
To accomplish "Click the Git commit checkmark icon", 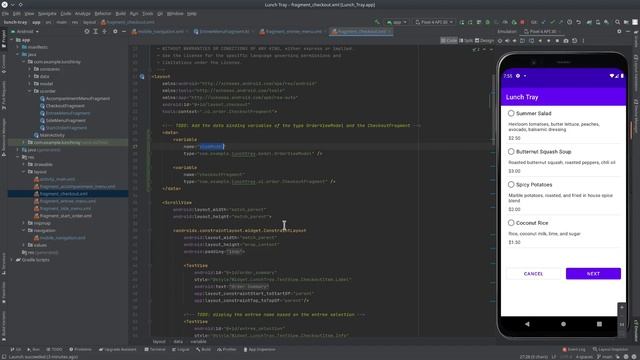I will click(x=552, y=22).
